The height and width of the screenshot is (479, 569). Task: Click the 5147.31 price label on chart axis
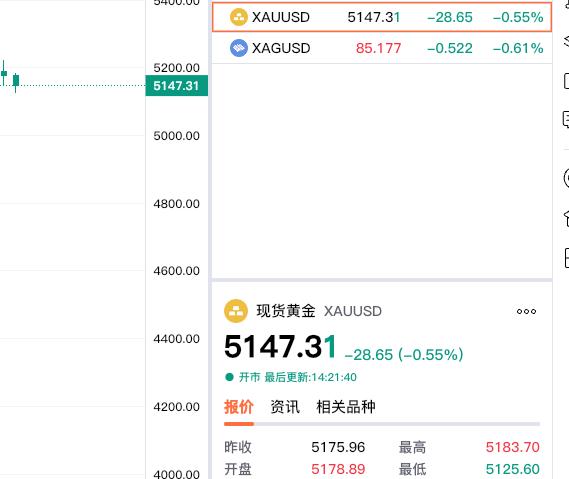176,86
